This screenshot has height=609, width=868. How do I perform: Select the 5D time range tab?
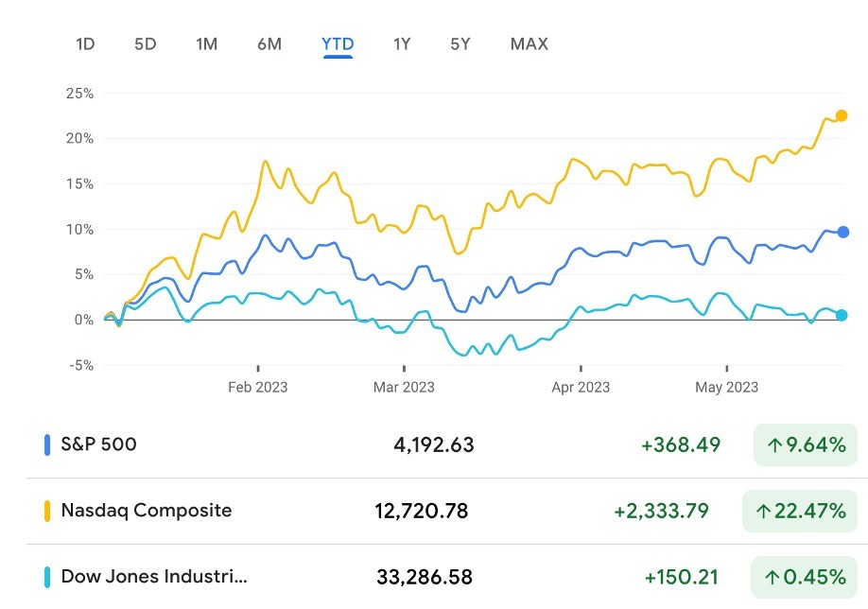146,43
